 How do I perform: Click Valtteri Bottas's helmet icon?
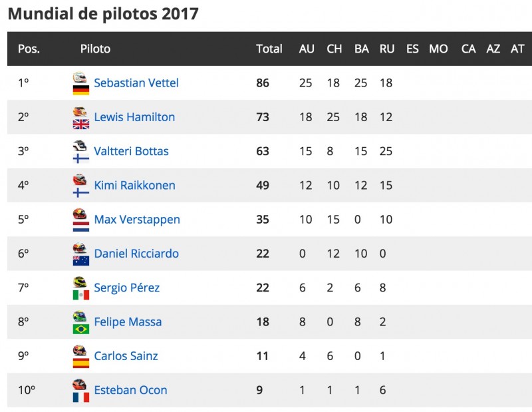(x=80, y=146)
